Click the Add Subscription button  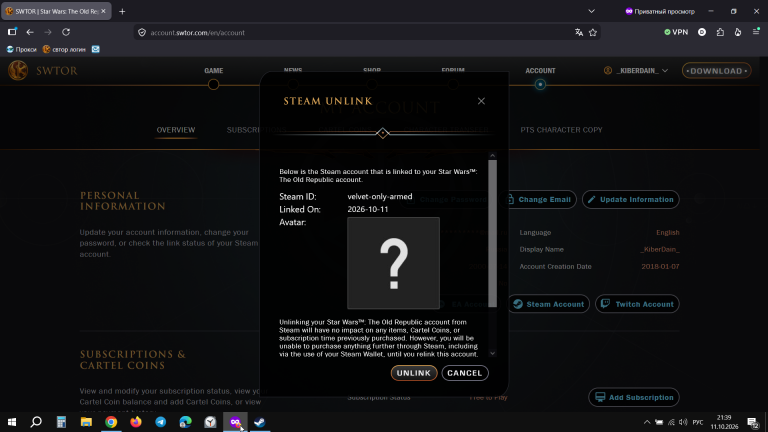[x=634, y=397]
